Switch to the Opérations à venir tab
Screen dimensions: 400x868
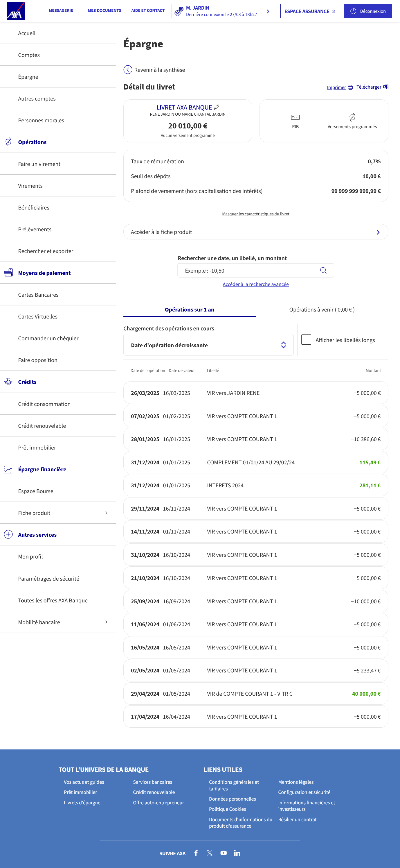pyautogui.click(x=322, y=309)
